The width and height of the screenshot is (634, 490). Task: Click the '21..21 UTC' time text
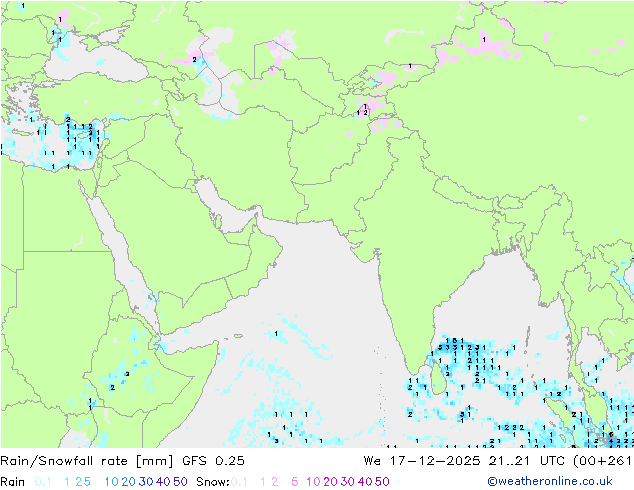click(527, 461)
